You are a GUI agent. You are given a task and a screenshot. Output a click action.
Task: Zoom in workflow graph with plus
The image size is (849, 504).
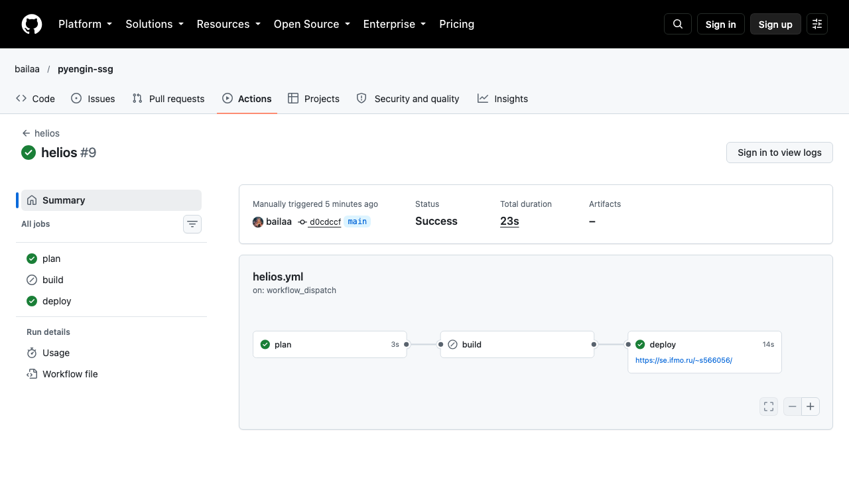coord(811,407)
